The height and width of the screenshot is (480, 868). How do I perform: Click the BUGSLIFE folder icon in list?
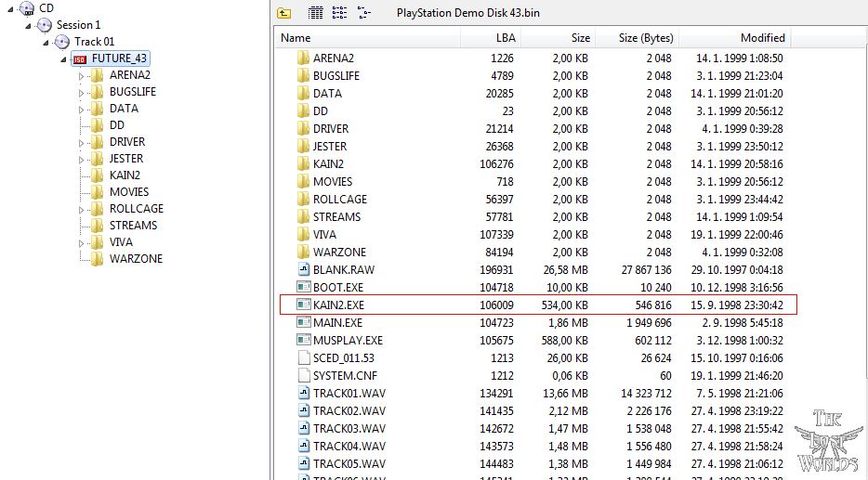click(303, 75)
